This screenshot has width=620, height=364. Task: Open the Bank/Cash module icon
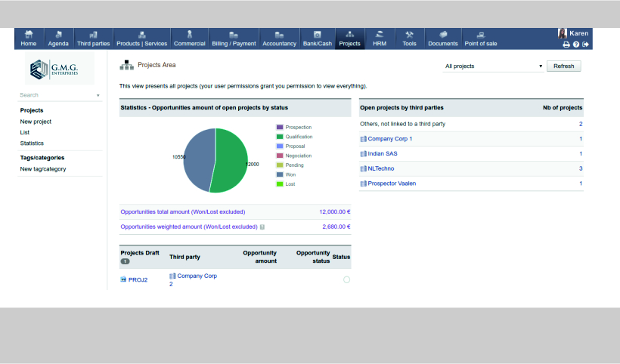coord(318,35)
